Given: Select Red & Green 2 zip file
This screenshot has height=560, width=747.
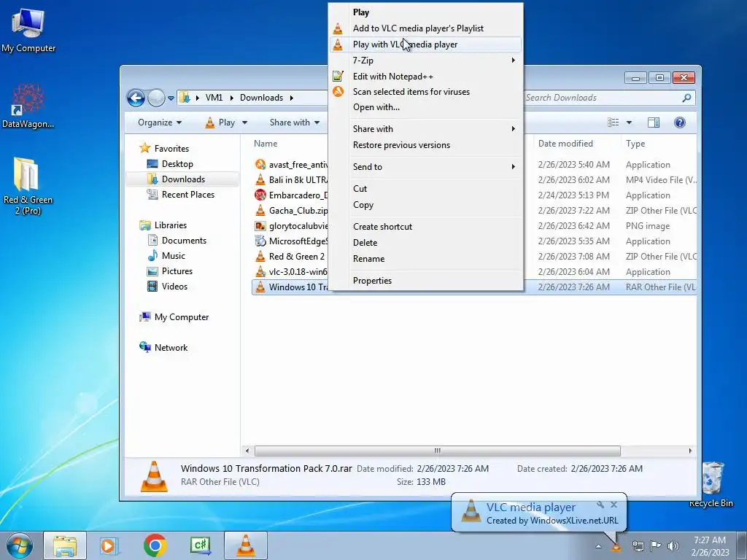Looking at the screenshot, I should pyautogui.click(x=291, y=256).
